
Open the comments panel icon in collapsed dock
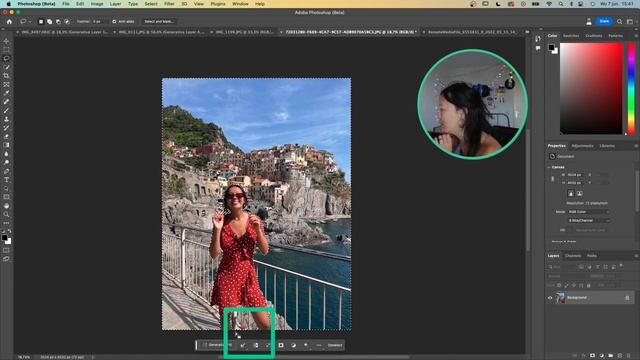click(x=538, y=48)
